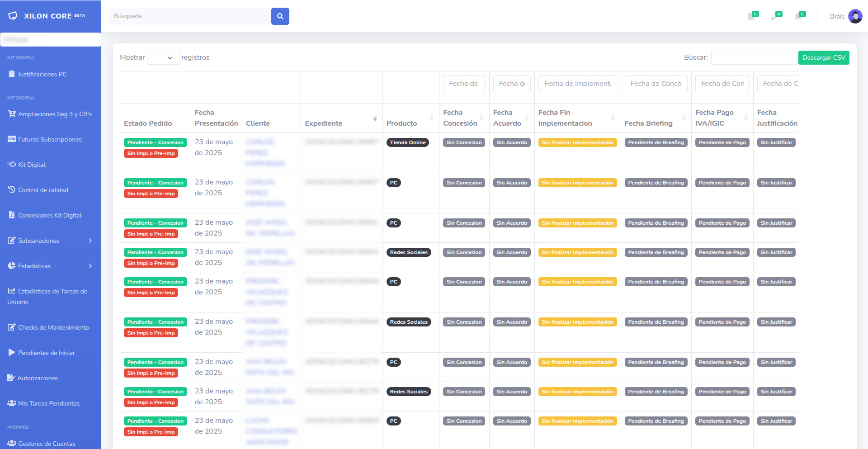The image size is (868, 449).
Task: Open the notifications bell icon
Action: [798, 17]
